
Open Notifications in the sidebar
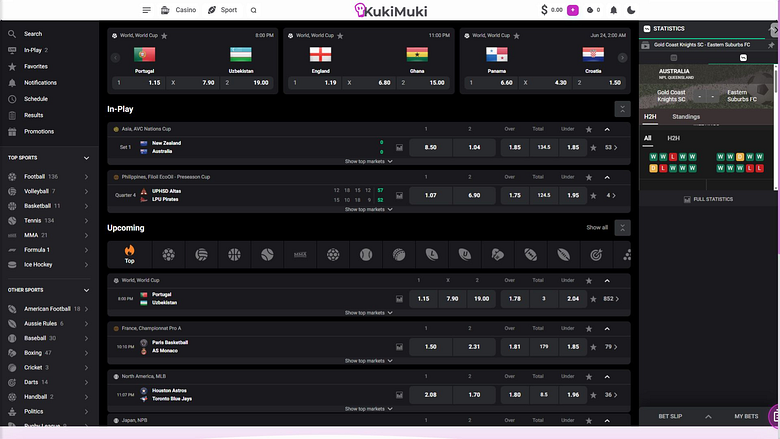tap(40, 83)
